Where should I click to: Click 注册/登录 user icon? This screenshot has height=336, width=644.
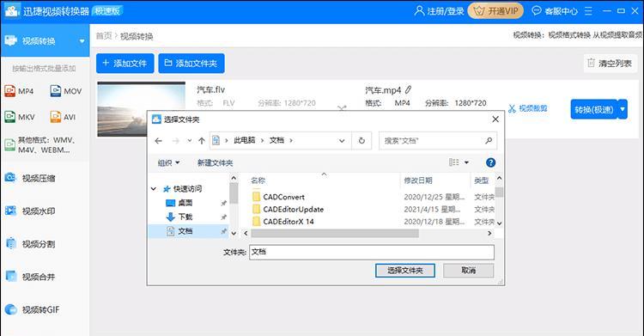pos(419,10)
